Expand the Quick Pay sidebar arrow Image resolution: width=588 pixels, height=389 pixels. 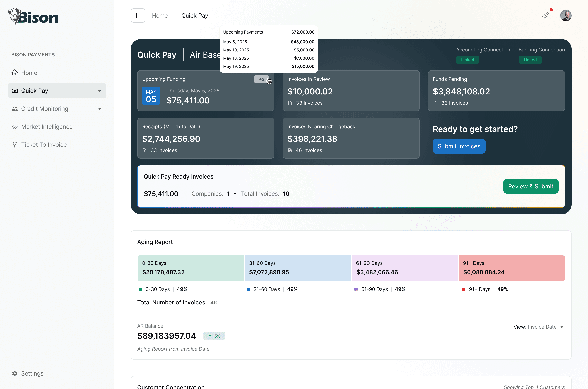click(100, 91)
